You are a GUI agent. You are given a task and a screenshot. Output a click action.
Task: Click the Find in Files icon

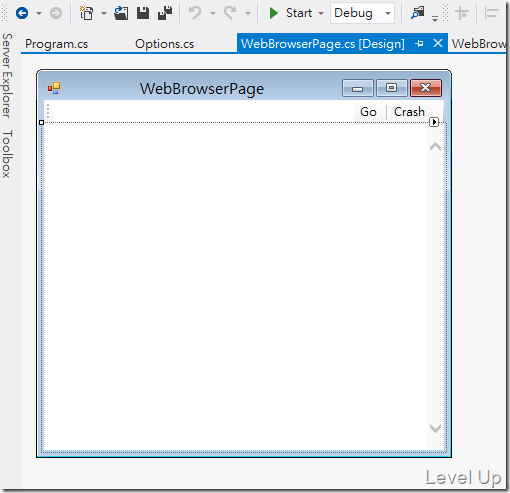[417, 13]
